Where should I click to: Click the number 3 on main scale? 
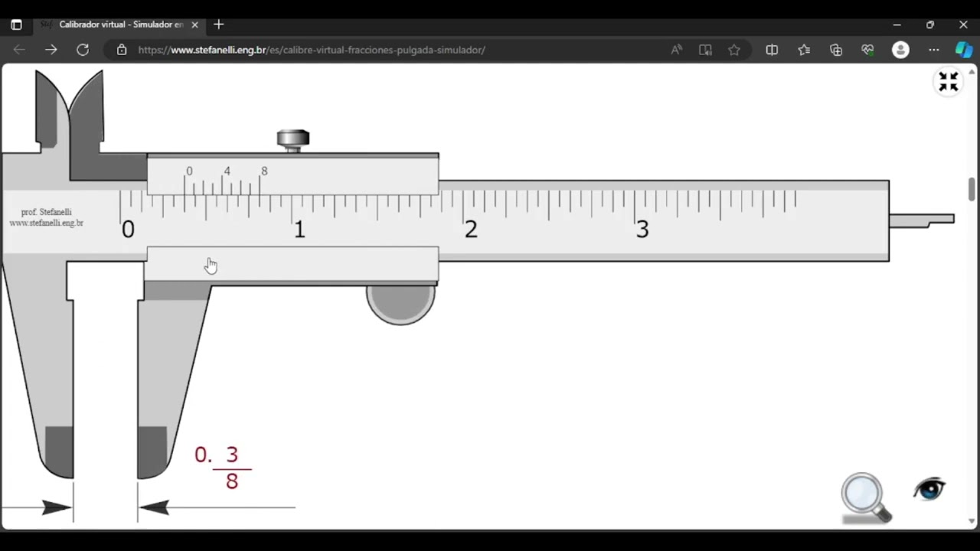pos(642,230)
